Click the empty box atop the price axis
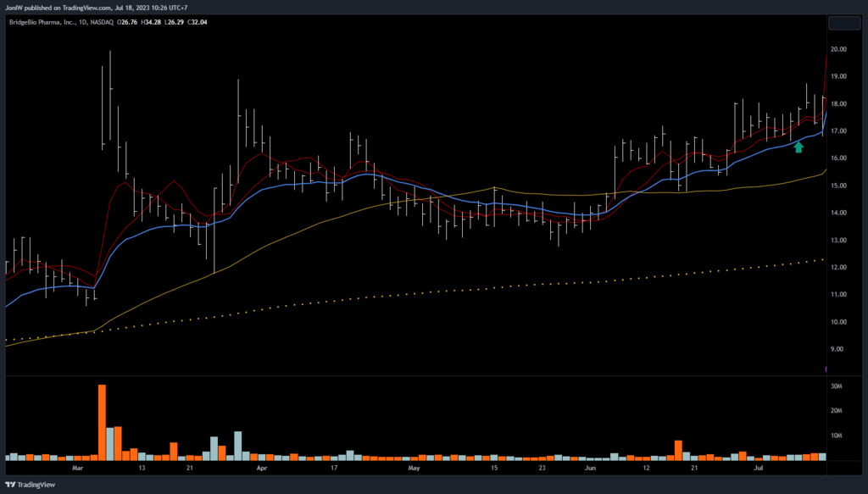Screen dimensions: 868x494 tap(843, 23)
